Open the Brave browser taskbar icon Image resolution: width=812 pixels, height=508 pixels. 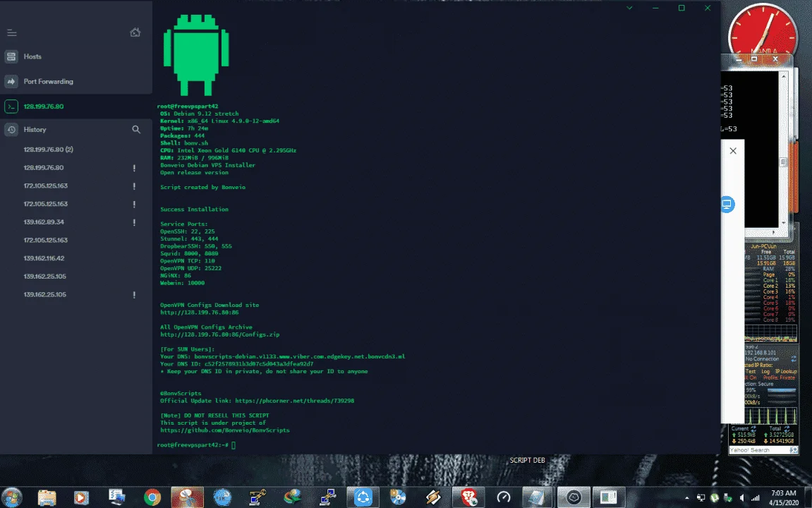pos(468,497)
